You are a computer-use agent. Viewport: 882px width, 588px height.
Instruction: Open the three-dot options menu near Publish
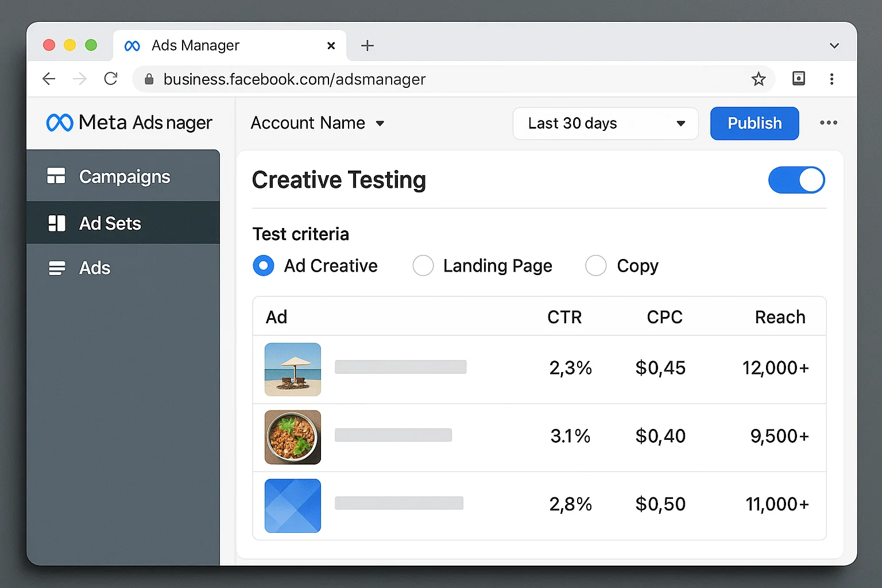point(829,123)
